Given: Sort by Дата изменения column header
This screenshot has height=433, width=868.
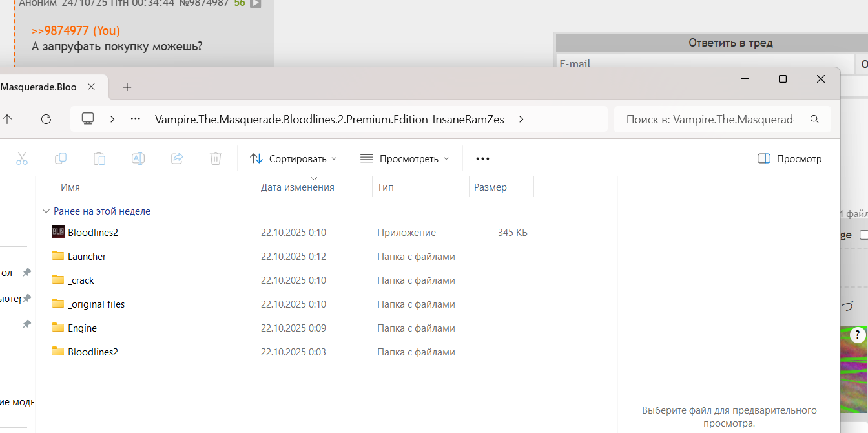Looking at the screenshot, I should pyautogui.click(x=298, y=187).
